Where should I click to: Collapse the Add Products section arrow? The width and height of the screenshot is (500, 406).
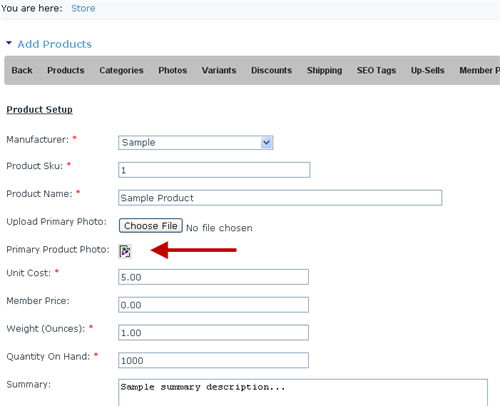(9, 43)
